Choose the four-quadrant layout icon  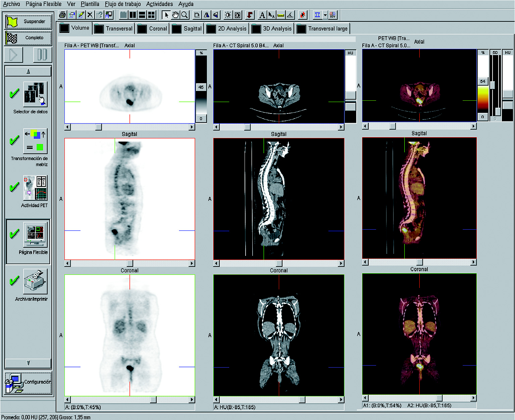pos(152,15)
